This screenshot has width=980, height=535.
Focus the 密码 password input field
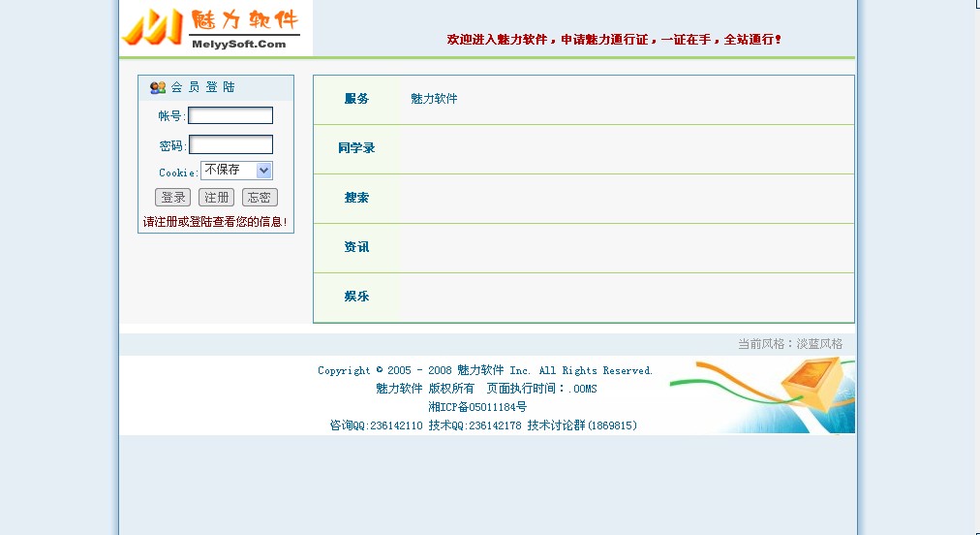(230, 144)
